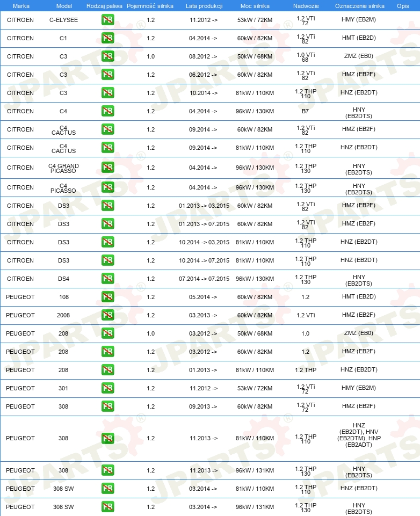Select the 09.2013 -> production date cell

tap(203, 406)
